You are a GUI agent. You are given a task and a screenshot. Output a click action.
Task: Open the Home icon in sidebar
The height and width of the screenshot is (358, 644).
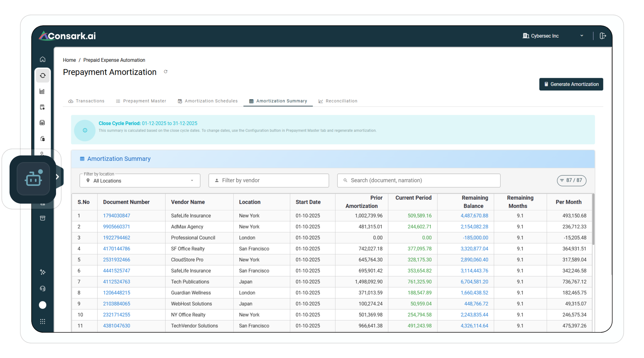click(43, 59)
